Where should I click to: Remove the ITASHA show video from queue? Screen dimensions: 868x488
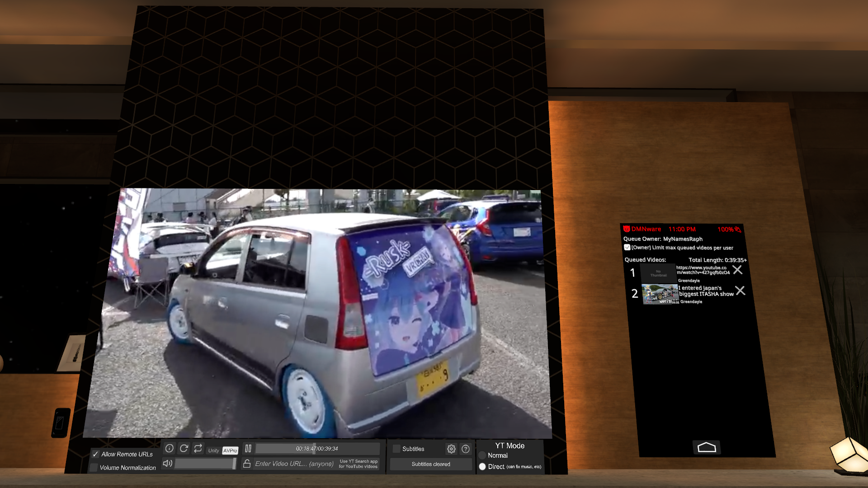[x=740, y=291]
